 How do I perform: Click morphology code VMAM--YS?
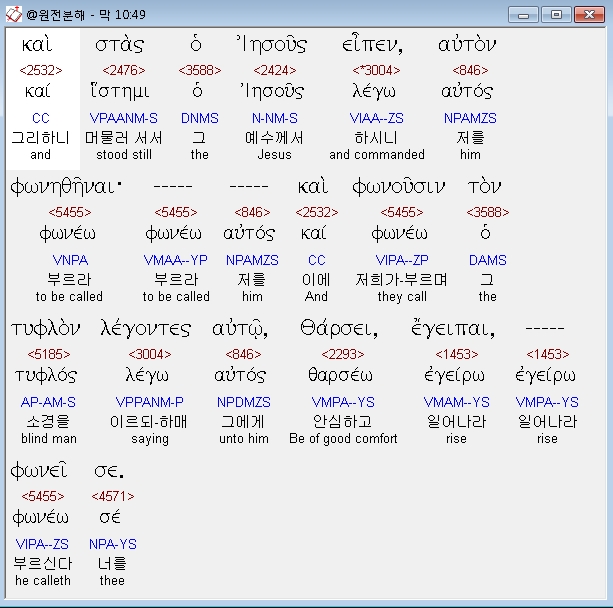[456, 402]
